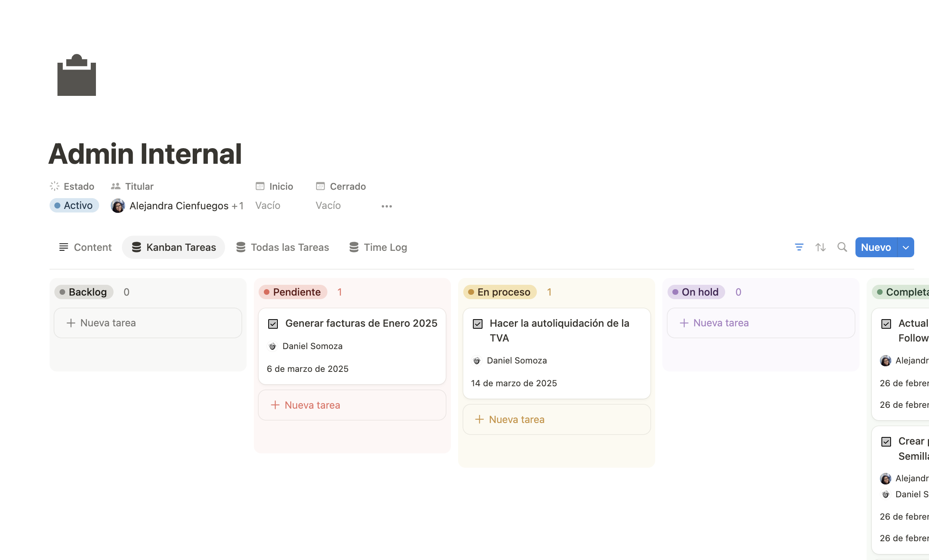This screenshot has width=929, height=560.
Task: Add Nueva tarea in En proceso column
Action: [x=556, y=419]
